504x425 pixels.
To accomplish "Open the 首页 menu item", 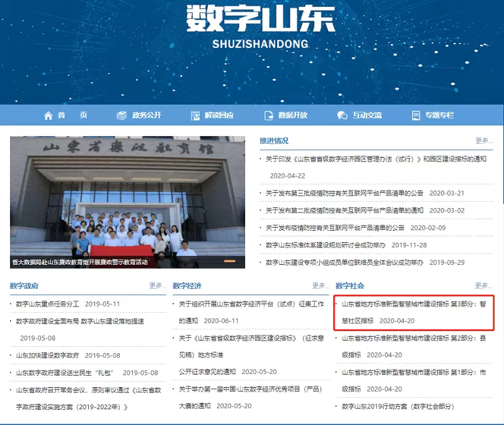I will [72, 115].
